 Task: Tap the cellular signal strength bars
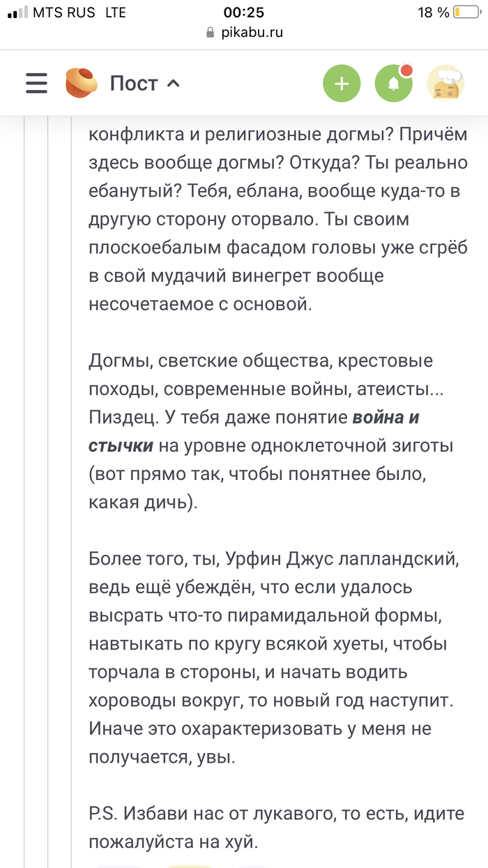[17, 13]
